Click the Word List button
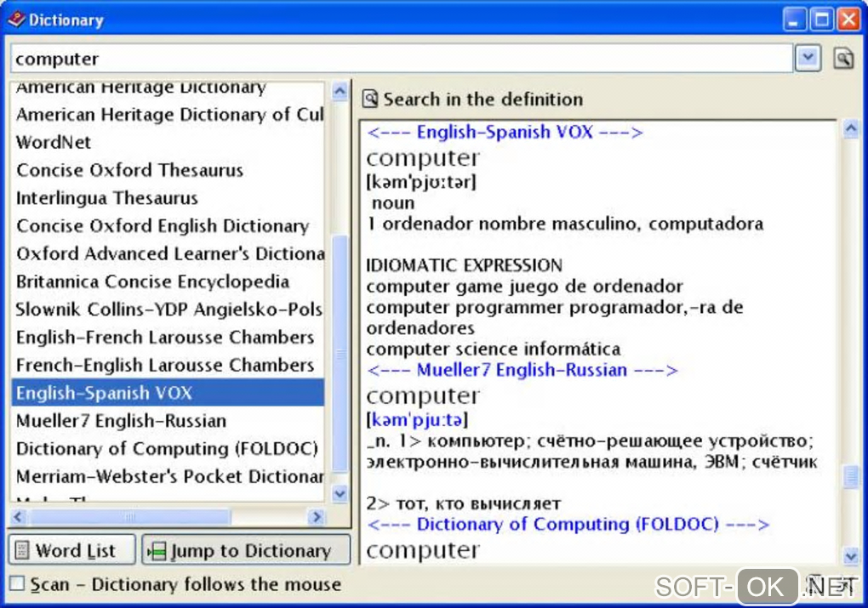This screenshot has width=868, height=608. coord(71,551)
